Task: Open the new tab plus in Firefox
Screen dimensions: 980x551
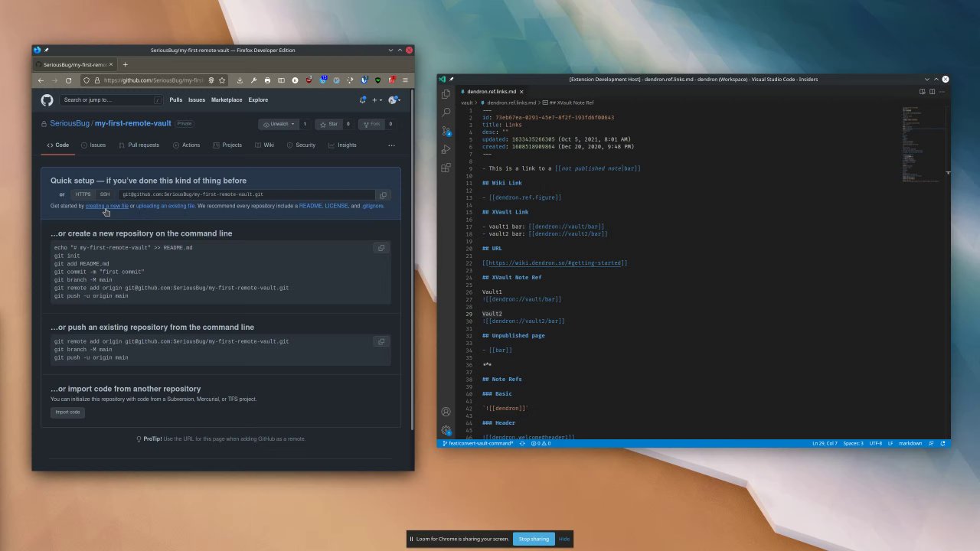Action: (126, 65)
